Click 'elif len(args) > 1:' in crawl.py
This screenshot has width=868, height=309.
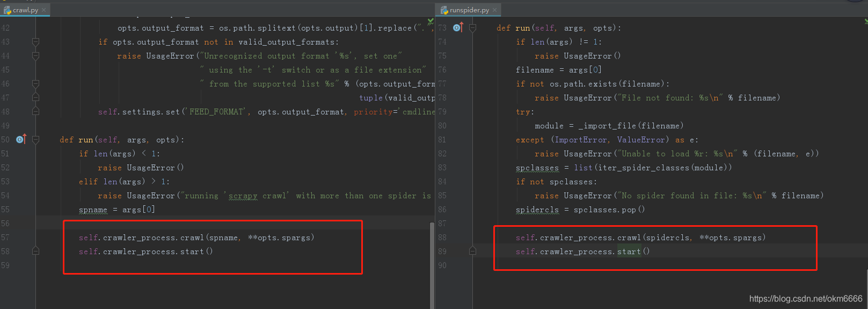pos(124,182)
